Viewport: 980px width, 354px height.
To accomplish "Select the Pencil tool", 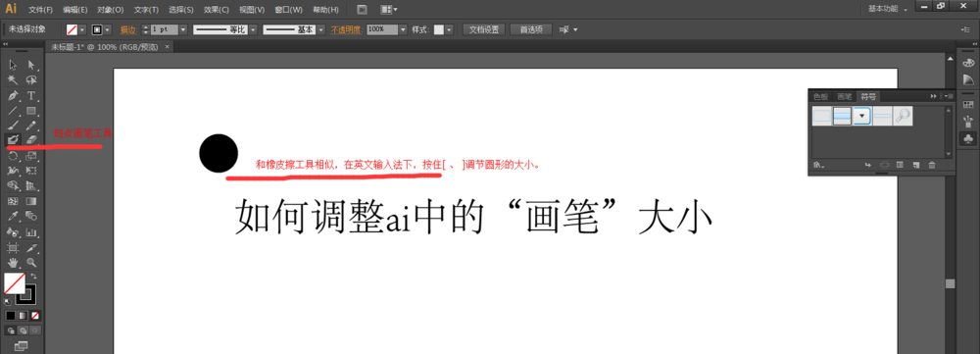I will [x=31, y=126].
